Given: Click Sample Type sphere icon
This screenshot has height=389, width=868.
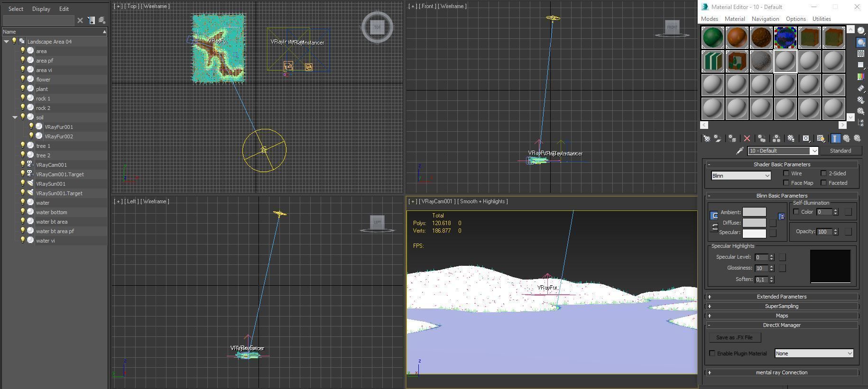Looking at the screenshot, I should [861, 31].
